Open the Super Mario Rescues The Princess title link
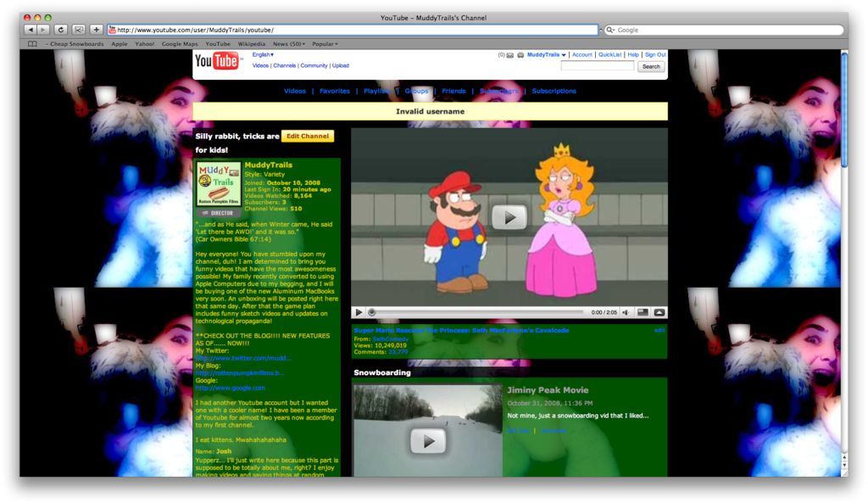Viewport: 868px width, 504px height. click(x=461, y=330)
